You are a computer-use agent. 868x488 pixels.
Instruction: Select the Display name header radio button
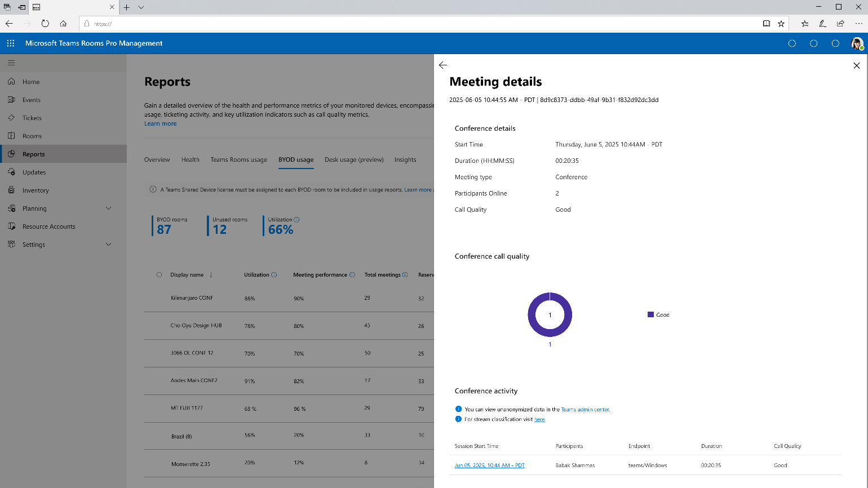pos(159,275)
